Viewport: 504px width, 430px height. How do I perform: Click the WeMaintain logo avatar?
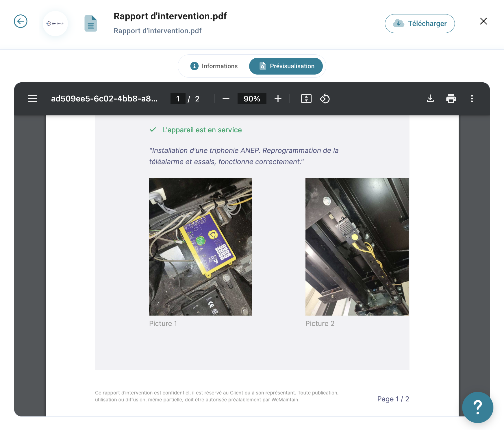coord(55,23)
